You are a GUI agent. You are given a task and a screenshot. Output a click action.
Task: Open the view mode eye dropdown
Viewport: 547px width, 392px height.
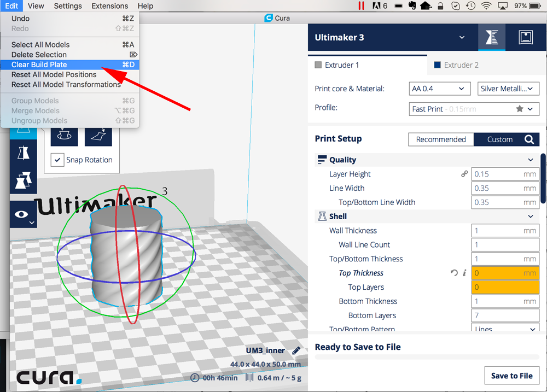point(24,214)
